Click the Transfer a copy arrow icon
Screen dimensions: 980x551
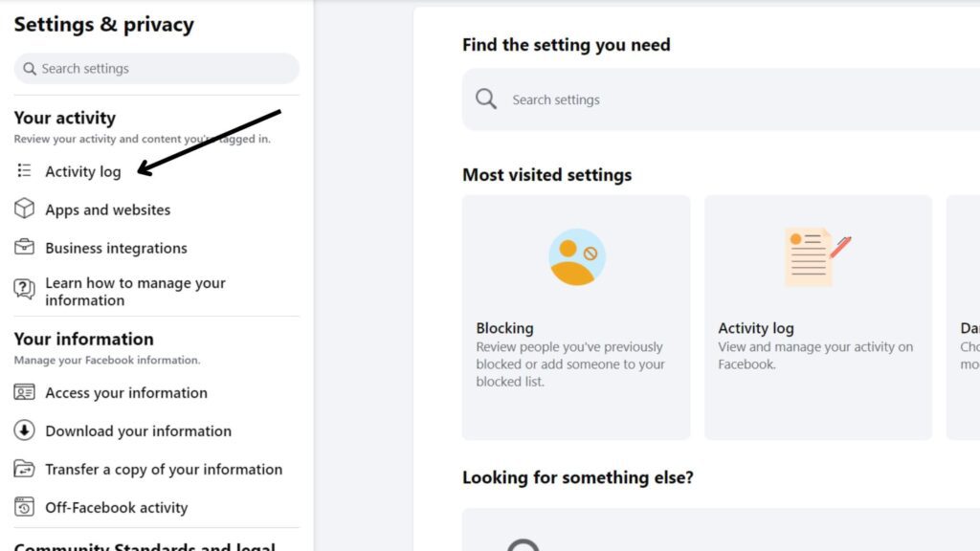pos(23,469)
